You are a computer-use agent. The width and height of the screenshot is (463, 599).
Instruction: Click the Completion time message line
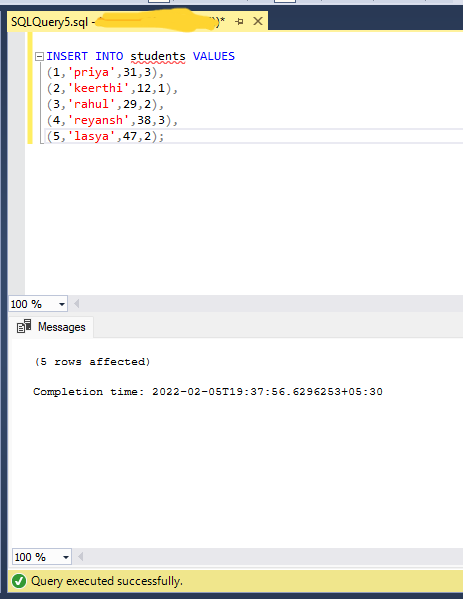pos(208,392)
